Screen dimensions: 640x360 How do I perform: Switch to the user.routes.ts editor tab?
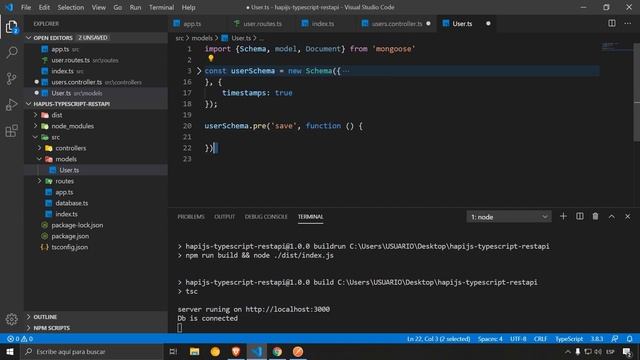[262, 24]
